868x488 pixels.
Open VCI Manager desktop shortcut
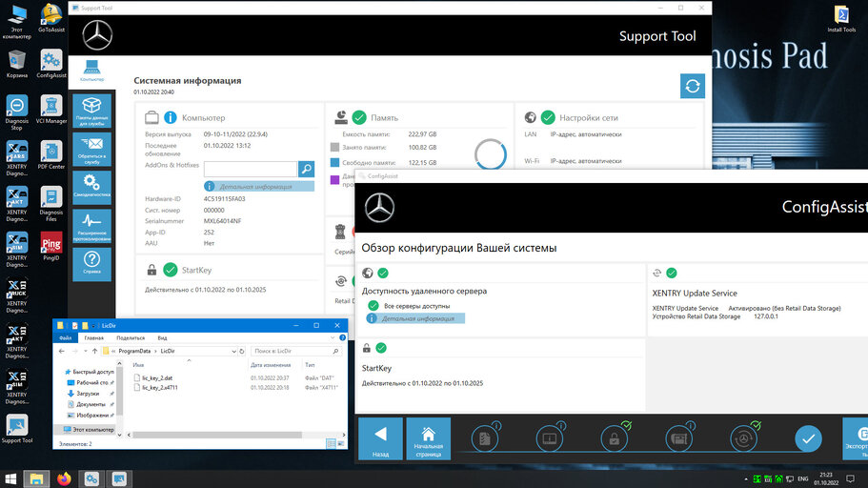pyautogui.click(x=51, y=108)
